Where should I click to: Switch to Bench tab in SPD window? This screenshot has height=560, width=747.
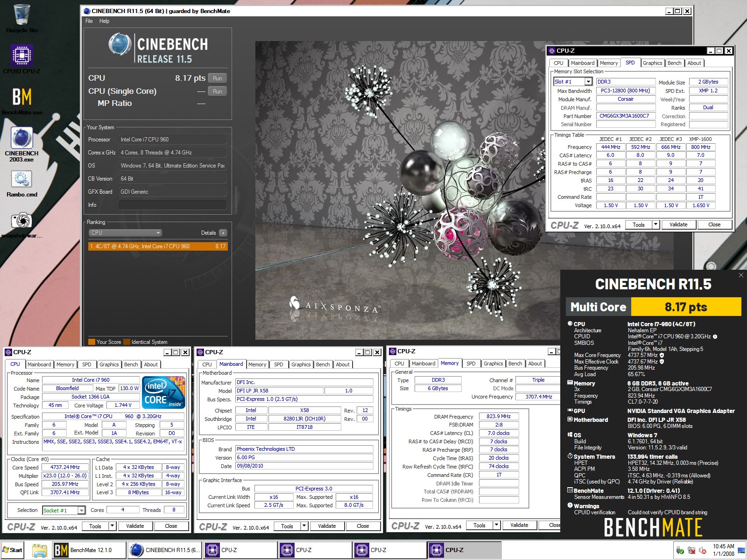pyautogui.click(x=674, y=63)
